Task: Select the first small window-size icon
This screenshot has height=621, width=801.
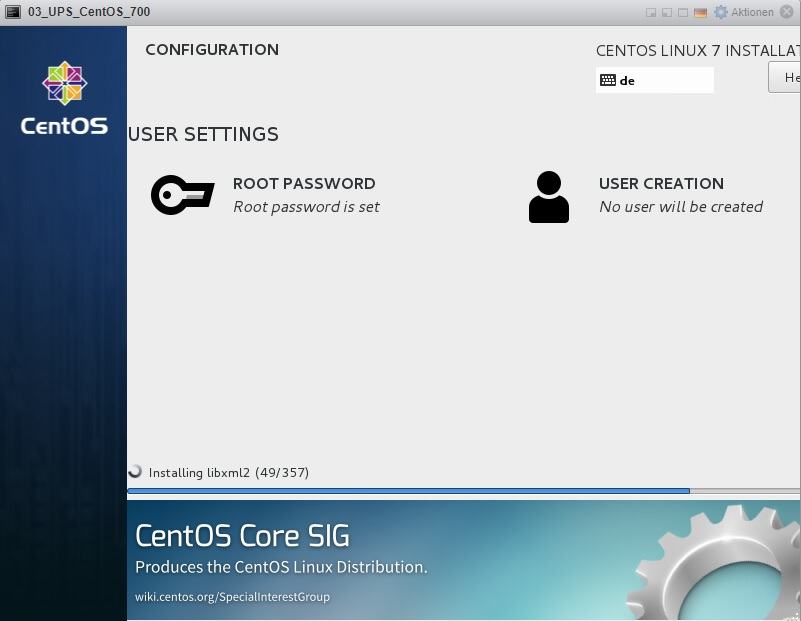Action: pos(651,12)
